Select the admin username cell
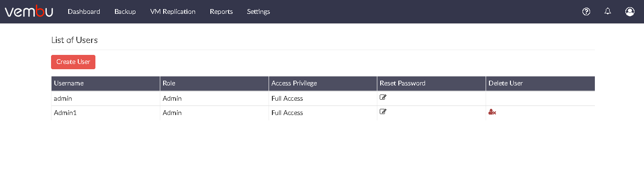This screenshot has width=644, height=179. point(105,98)
